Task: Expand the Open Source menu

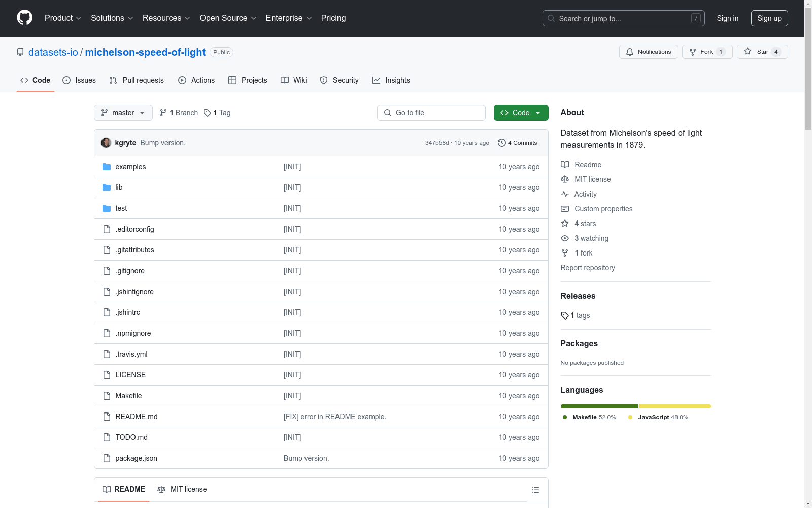Action: coord(228,18)
